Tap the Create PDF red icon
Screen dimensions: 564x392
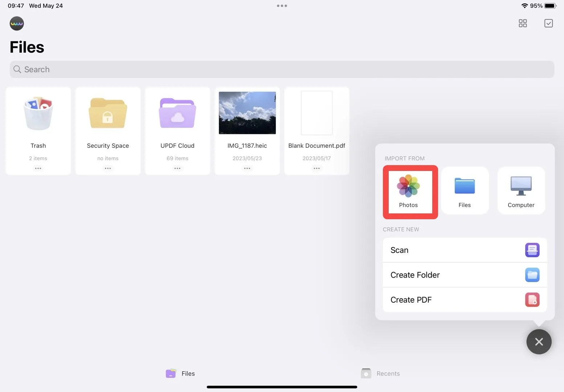coord(532,299)
